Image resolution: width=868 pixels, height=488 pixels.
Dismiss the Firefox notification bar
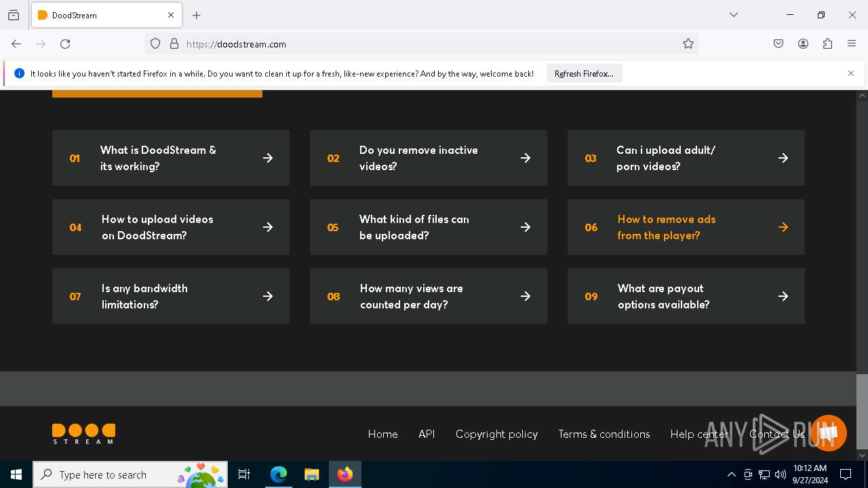(851, 73)
